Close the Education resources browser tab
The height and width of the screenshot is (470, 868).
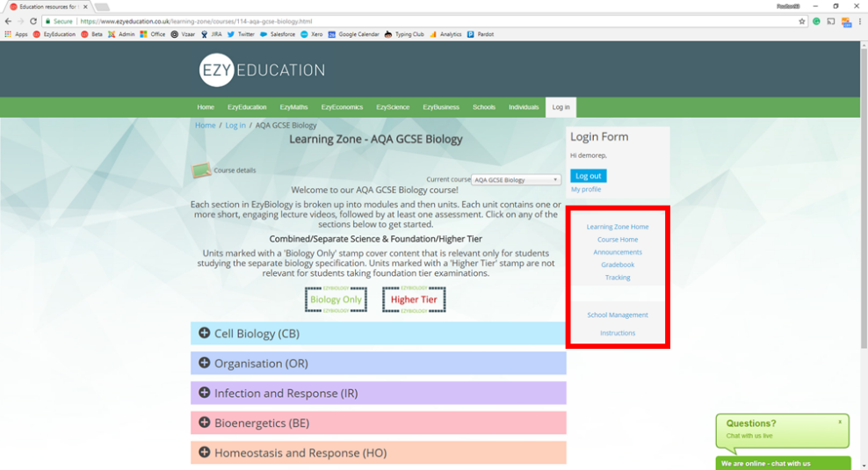coord(85,7)
